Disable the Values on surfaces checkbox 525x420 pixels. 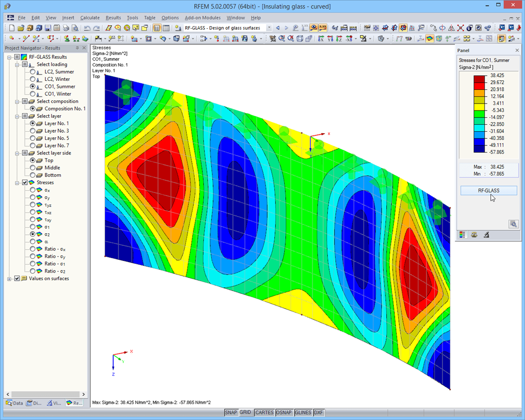(x=17, y=278)
